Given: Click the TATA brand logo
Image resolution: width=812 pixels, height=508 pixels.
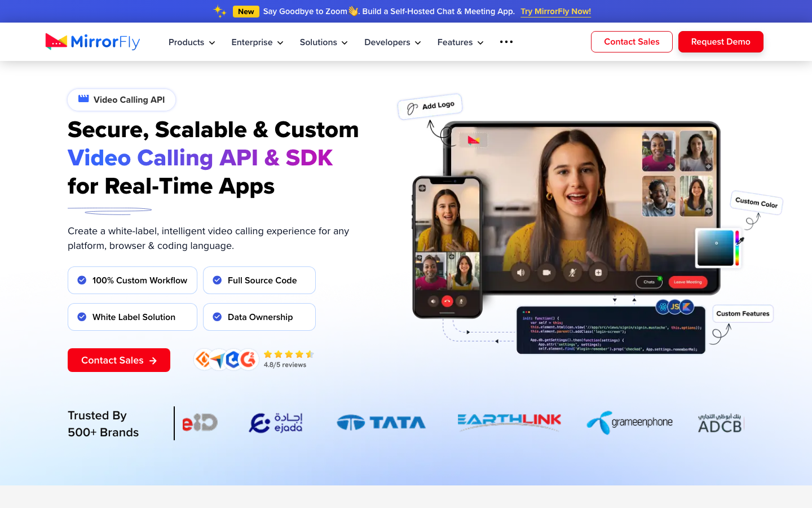Looking at the screenshot, I should pyautogui.click(x=381, y=423).
